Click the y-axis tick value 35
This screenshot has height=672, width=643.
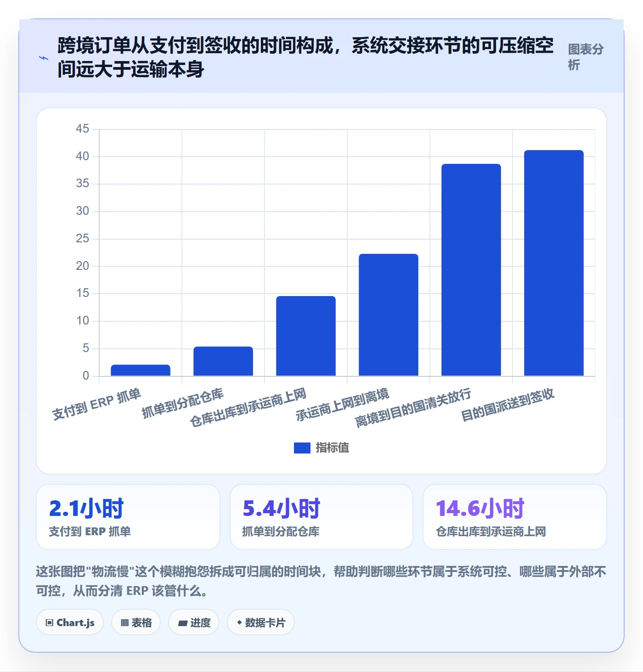click(83, 184)
